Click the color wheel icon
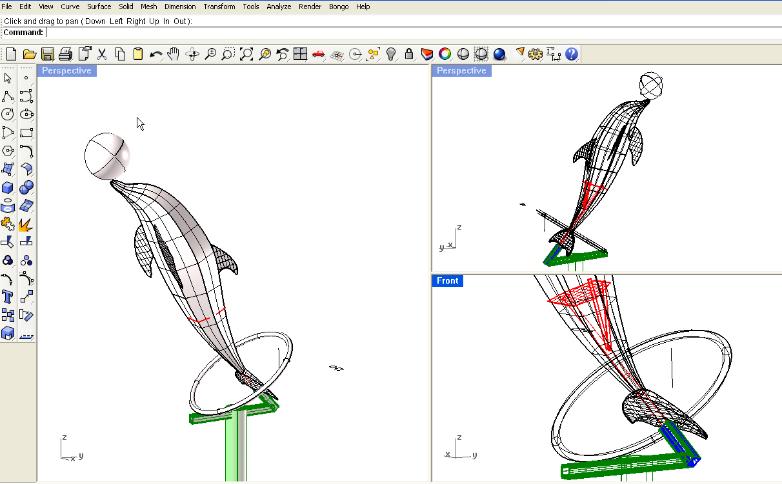 coord(445,54)
